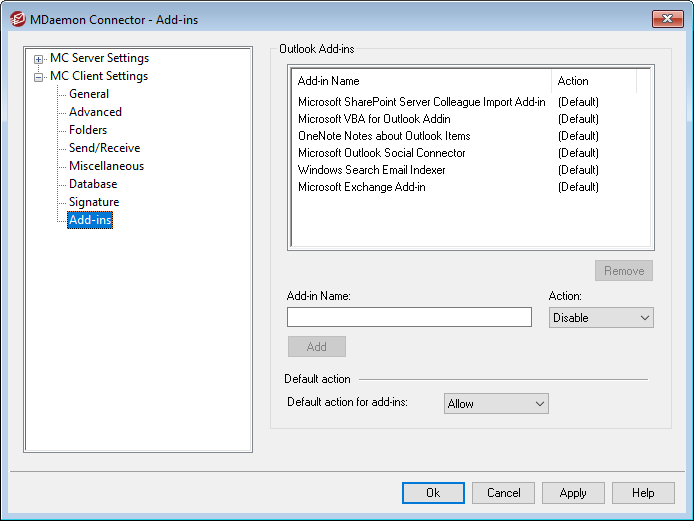The width and height of the screenshot is (694, 521).
Task: Select the Signature tree item
Action: click(94, 202)
